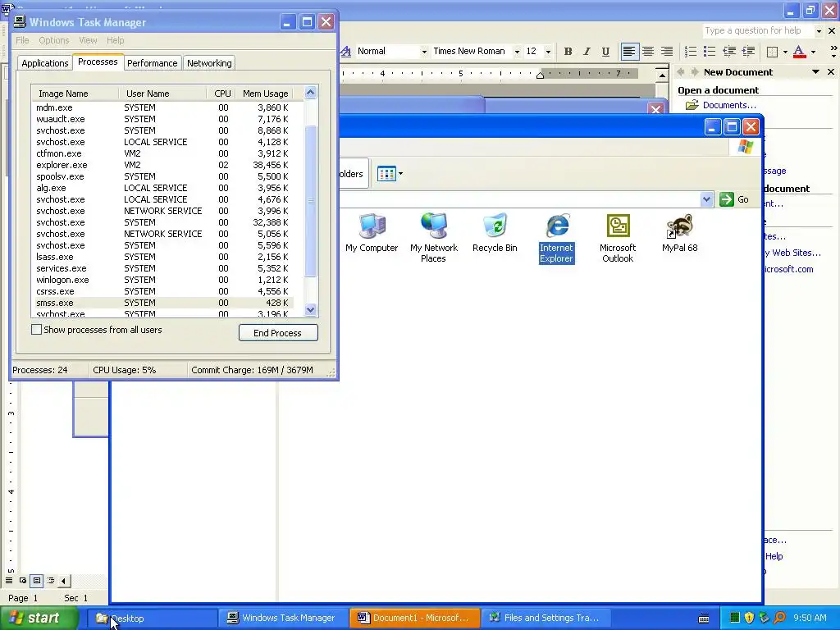Center text in Word toolbar
The width and height of the screenshot is (840, 630).
point(648,52)
